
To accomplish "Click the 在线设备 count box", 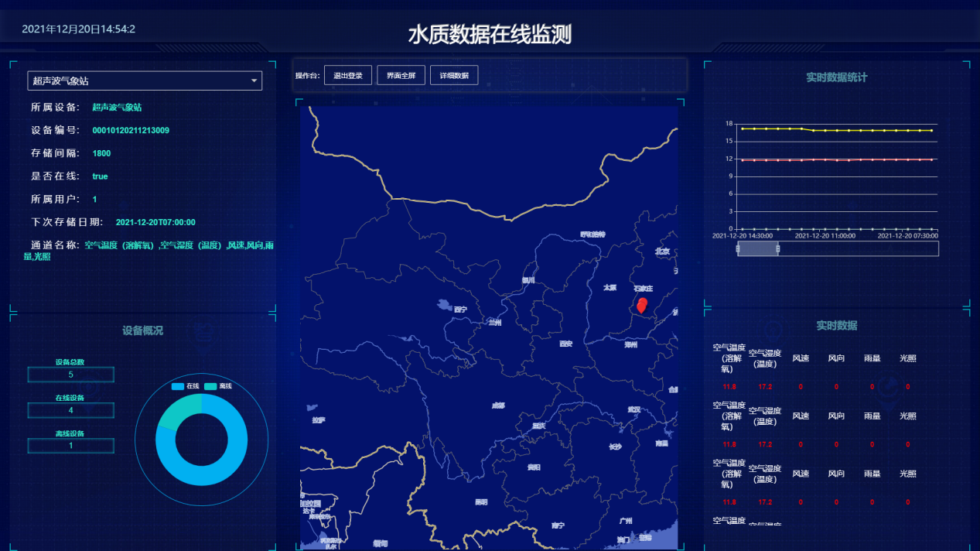I will [x=70, y=410].
